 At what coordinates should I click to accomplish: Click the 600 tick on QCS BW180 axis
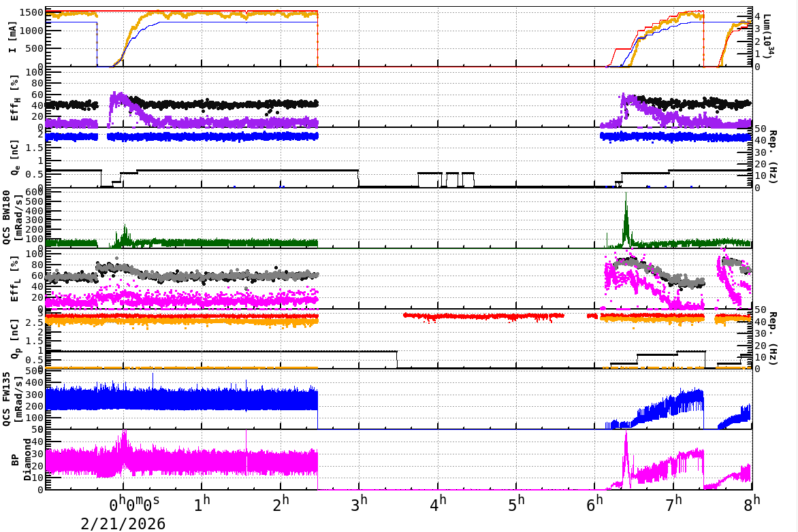(x=35, y=192)
